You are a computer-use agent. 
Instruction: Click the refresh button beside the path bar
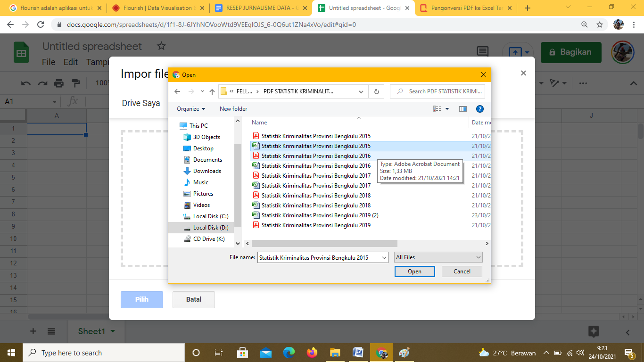[x=376, y=91]
